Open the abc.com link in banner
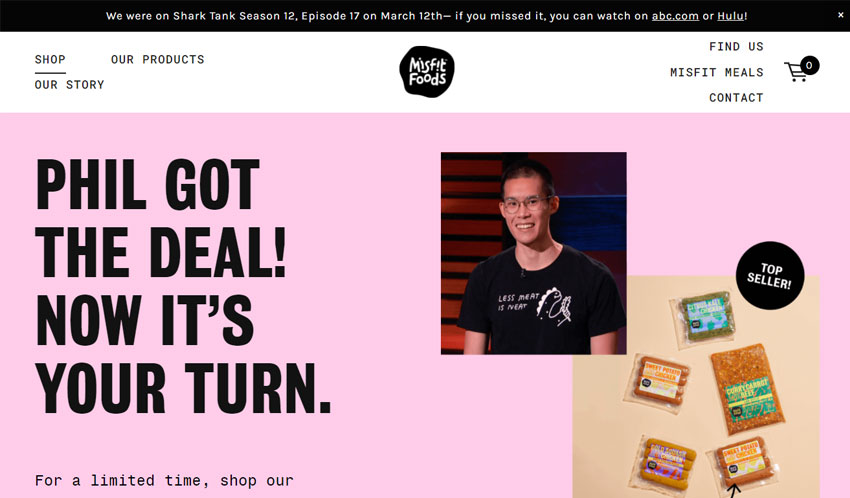 point(675,16)
